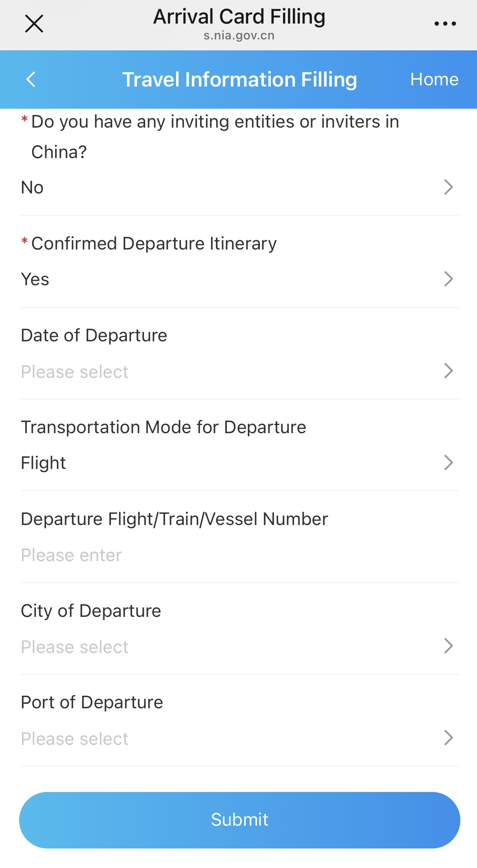
Task: Choose a City of Departure
Action: click(x=240, y=647)
